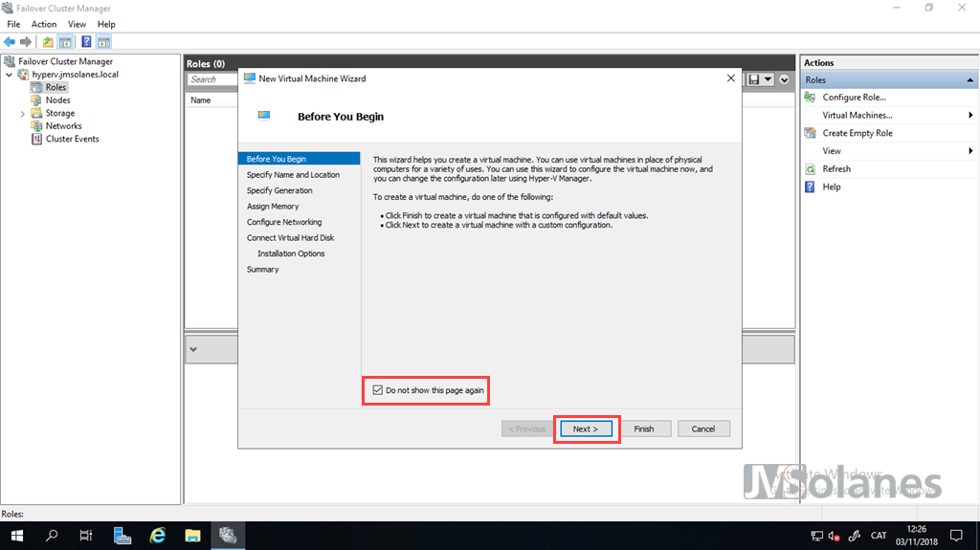Select the Before You Begin wizard step
The image size is (980, 550).
pyautogui.click(x=299, y=159)
